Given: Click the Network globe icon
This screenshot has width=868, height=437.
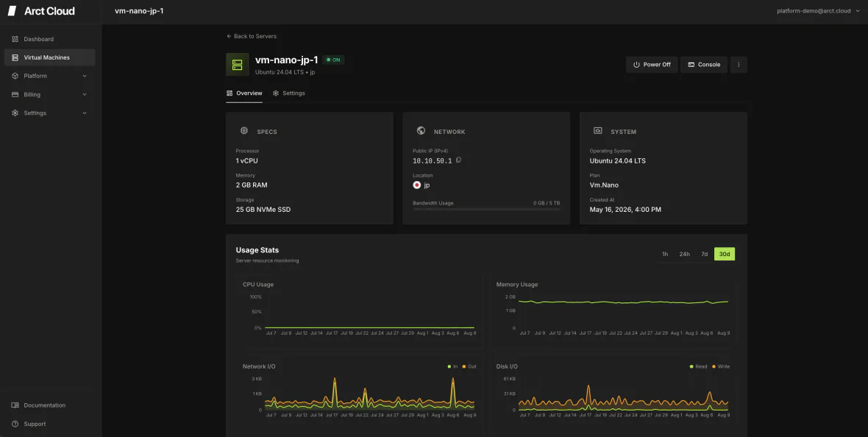Looking at the screenshot, I should coord(421,131).
